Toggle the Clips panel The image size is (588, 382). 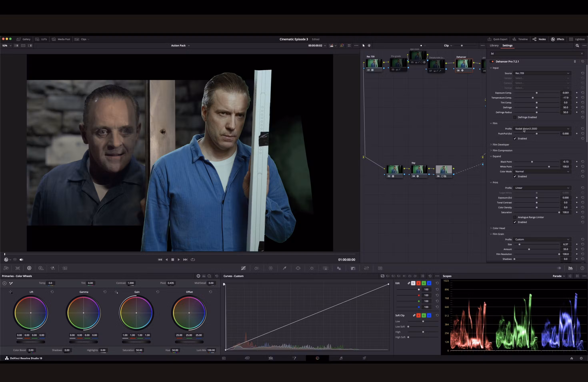point(82,39)
